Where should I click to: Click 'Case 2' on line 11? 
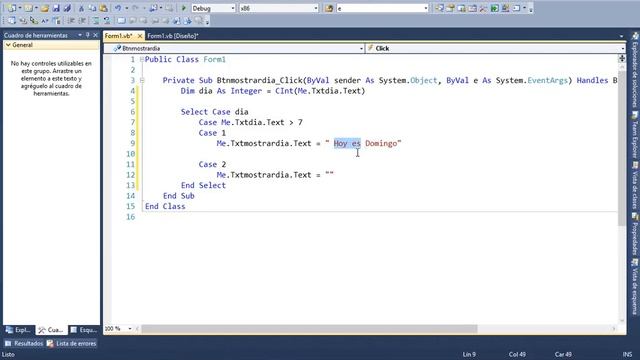pyautogui.click(x=212, y=164)
